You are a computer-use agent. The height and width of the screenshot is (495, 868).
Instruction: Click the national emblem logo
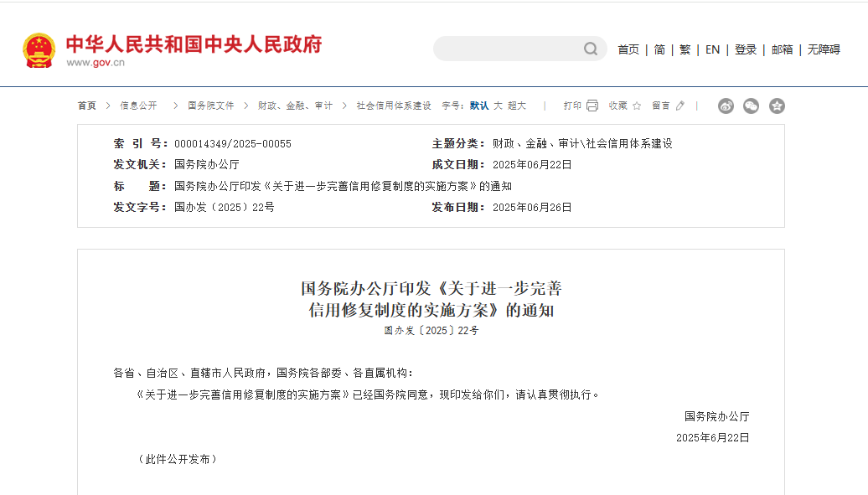pyautogui.click(x=39, y=50)
